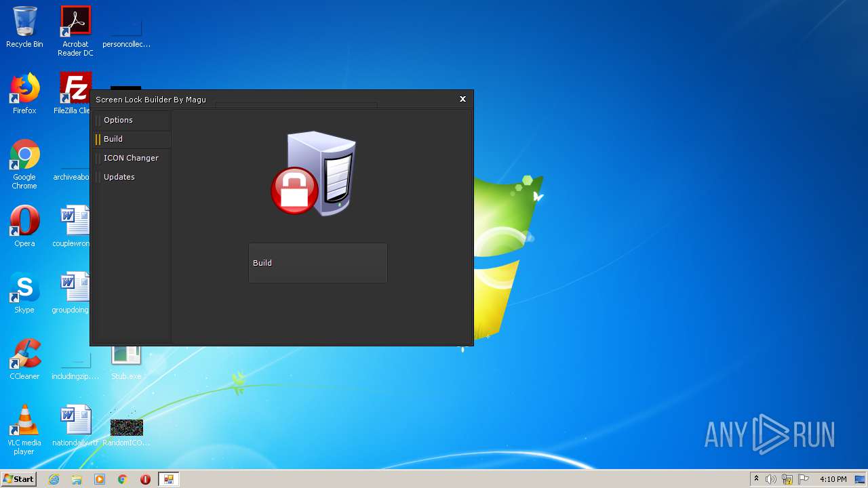Launch VLC media player shortcut
868x488 pixels.
(24, 430)
